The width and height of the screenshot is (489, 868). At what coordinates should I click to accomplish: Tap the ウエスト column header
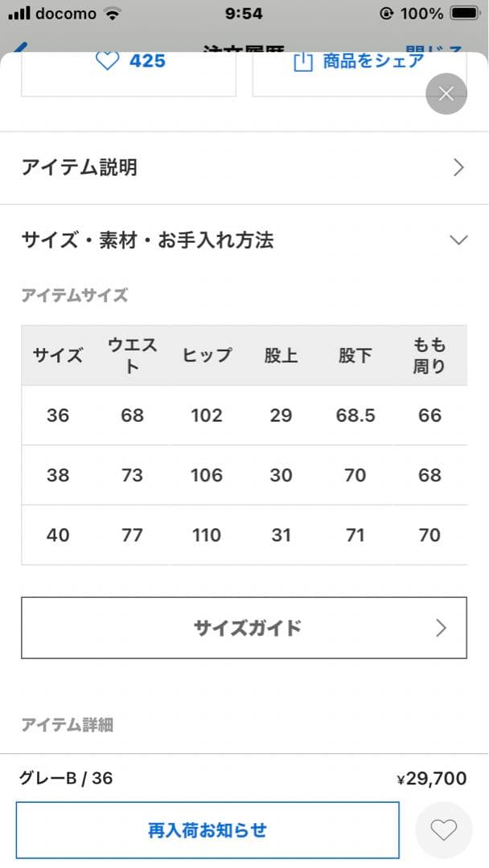[132, 355]
